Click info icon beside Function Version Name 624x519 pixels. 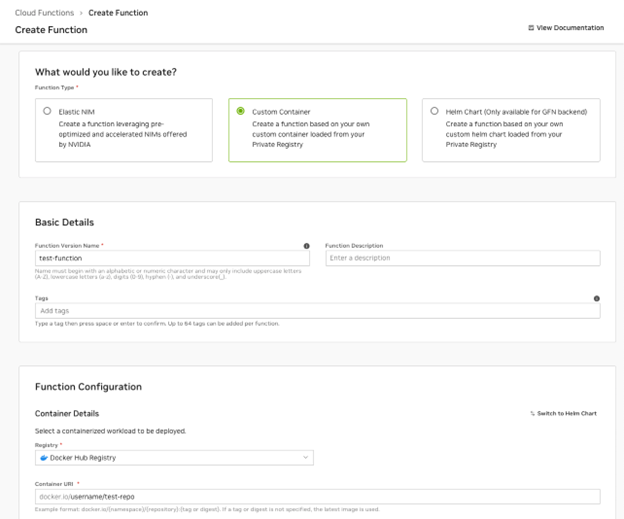[306, 246]
